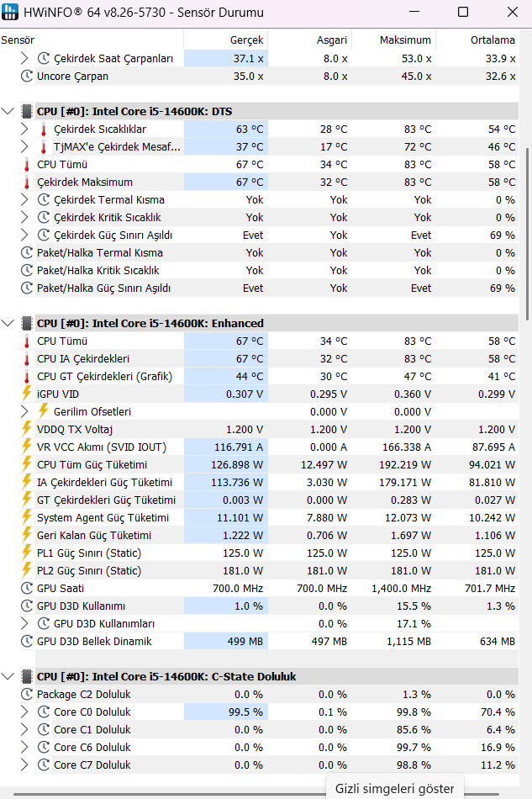
Task: Click the 35.0 x Uncore Çarpan value
Action: pyautogui.click(x=249, y=77)
